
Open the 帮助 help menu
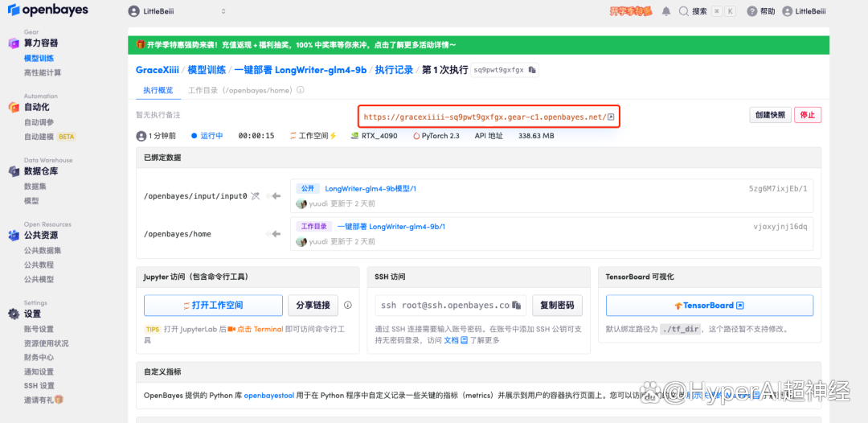(x=761, y=11)
